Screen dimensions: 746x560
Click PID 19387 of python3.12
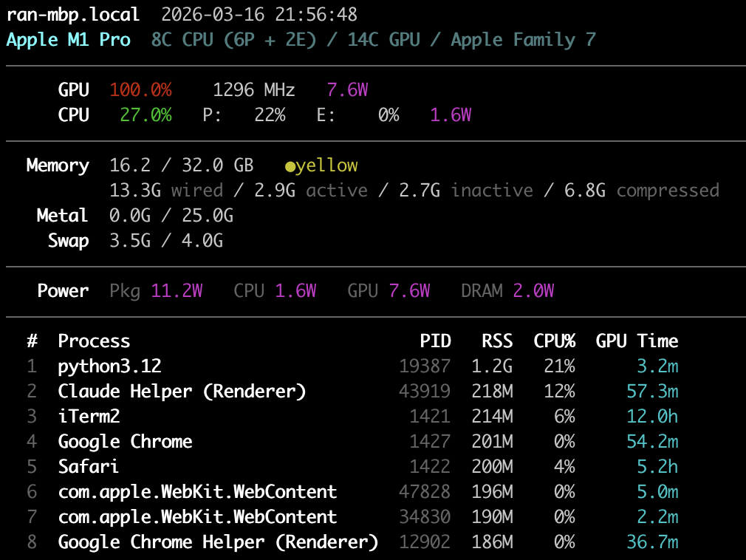[425, 366]
